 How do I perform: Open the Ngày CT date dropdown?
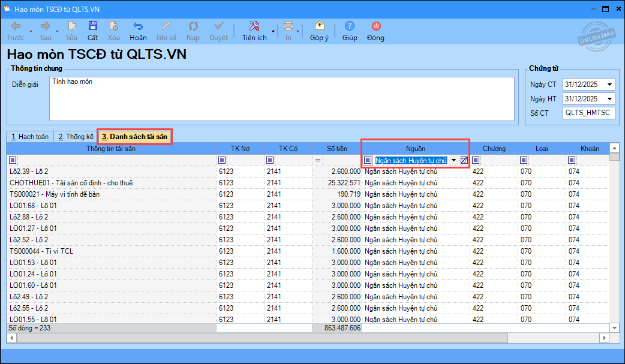609,85
